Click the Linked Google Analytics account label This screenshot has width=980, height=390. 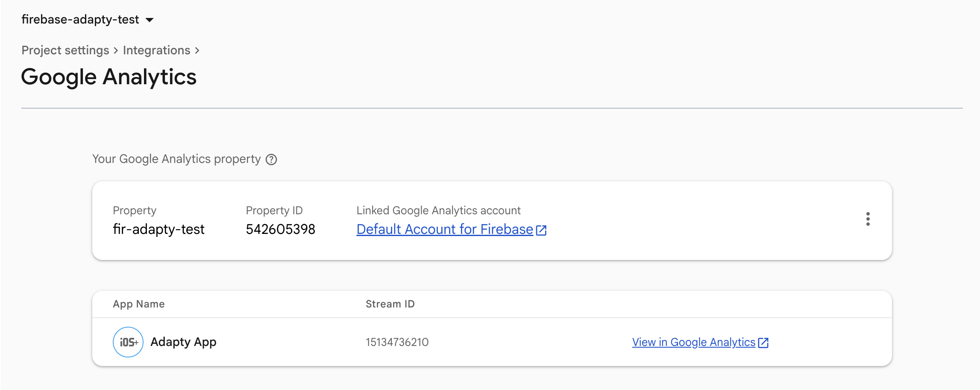(438, 210)
